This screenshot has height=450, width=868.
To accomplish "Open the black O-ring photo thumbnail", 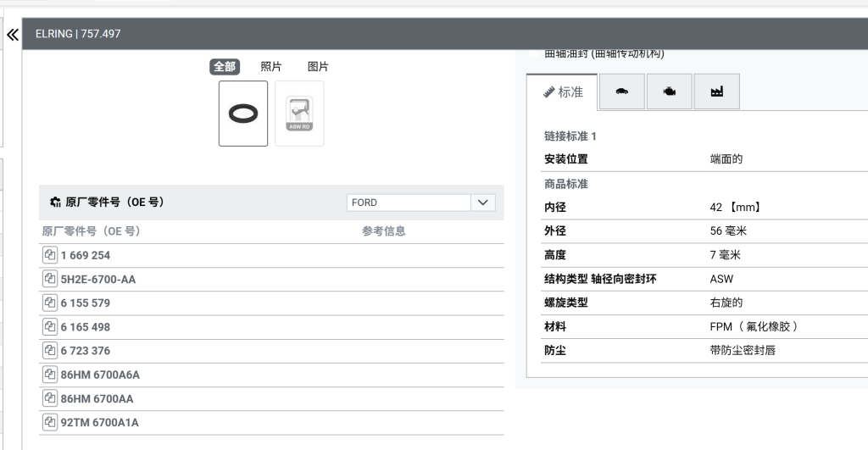I will [x=243, y=114].
